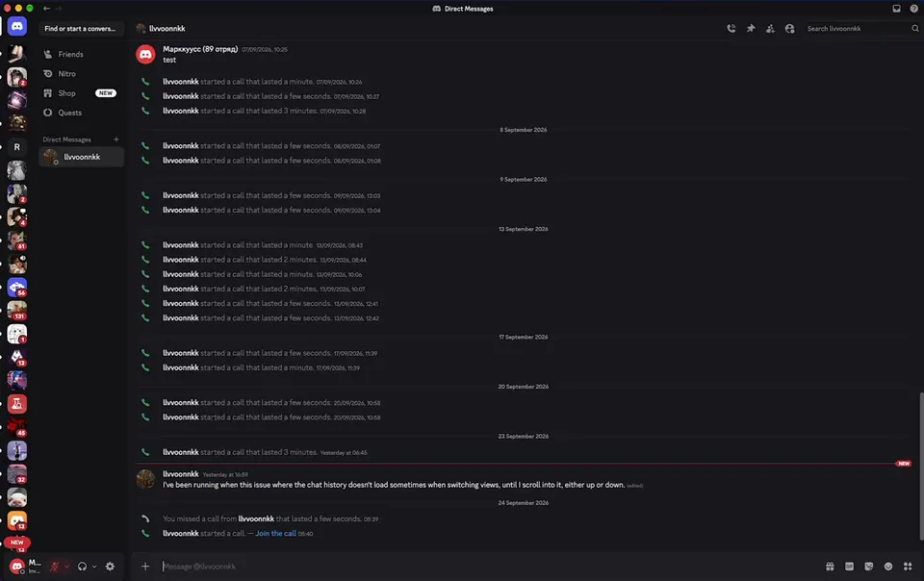Click '13 September 2026' date divider text
924x581 pixels.
[524, 229]
